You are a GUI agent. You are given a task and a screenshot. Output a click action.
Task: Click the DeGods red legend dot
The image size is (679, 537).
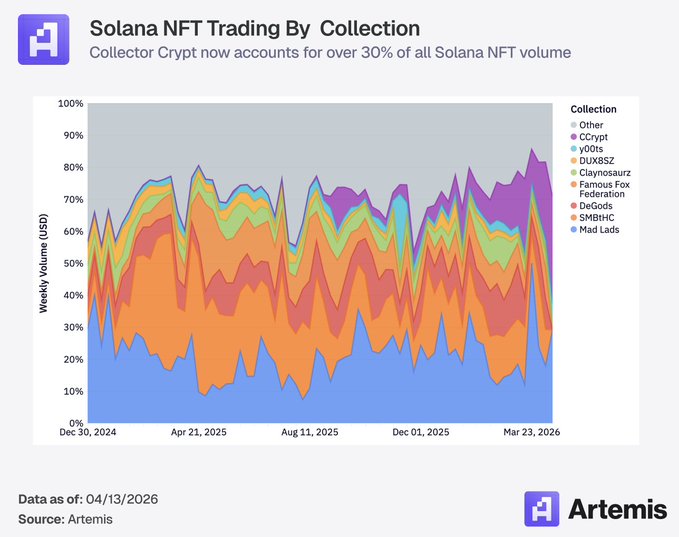pyautogui.click(x=573, y=204)
